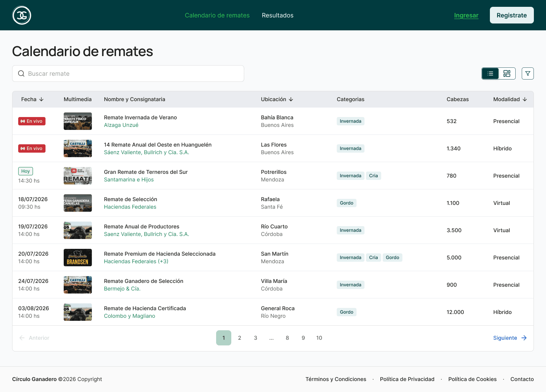Viewport: 546px width, 392px height.
Task: Click the Registrate button
Action: click(x=512, y=15)
